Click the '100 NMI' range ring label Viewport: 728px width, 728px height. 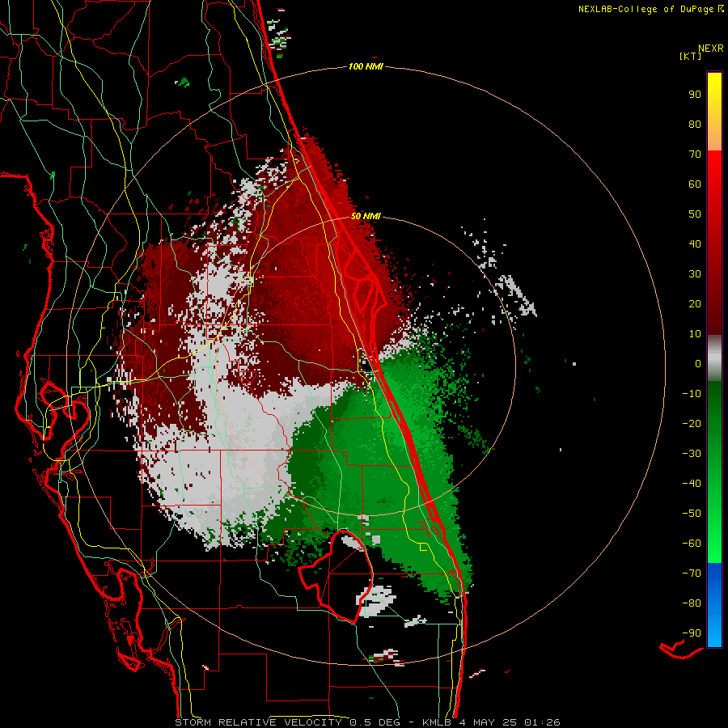coord(366,67)
